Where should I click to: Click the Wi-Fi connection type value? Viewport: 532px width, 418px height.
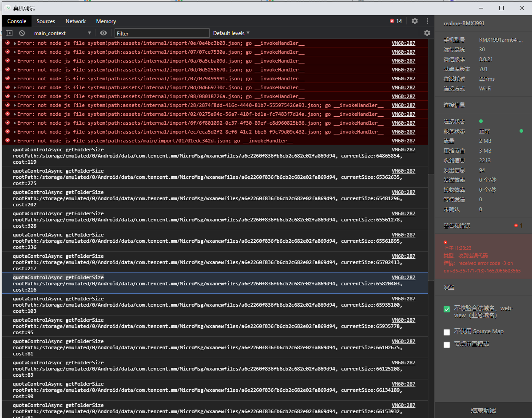485,88
